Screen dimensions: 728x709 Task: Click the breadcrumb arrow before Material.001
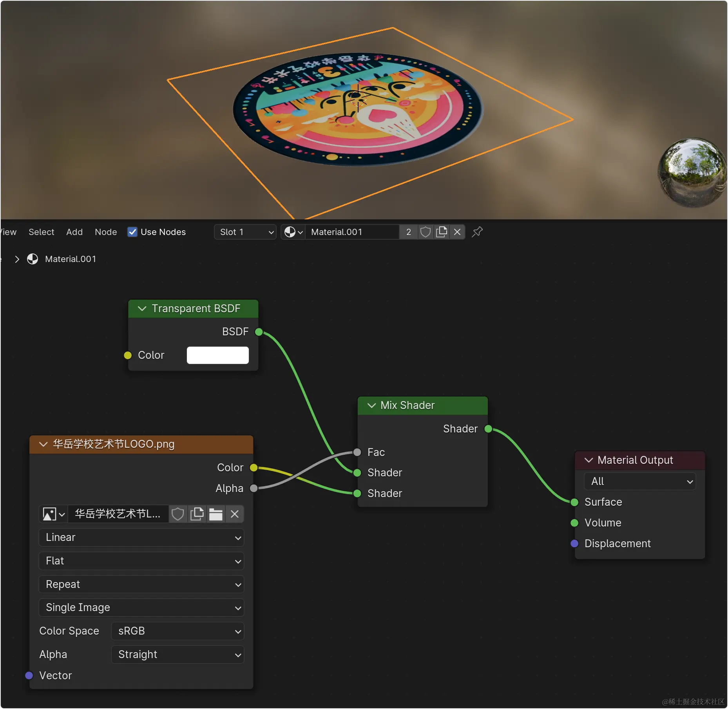pos(17,259)
